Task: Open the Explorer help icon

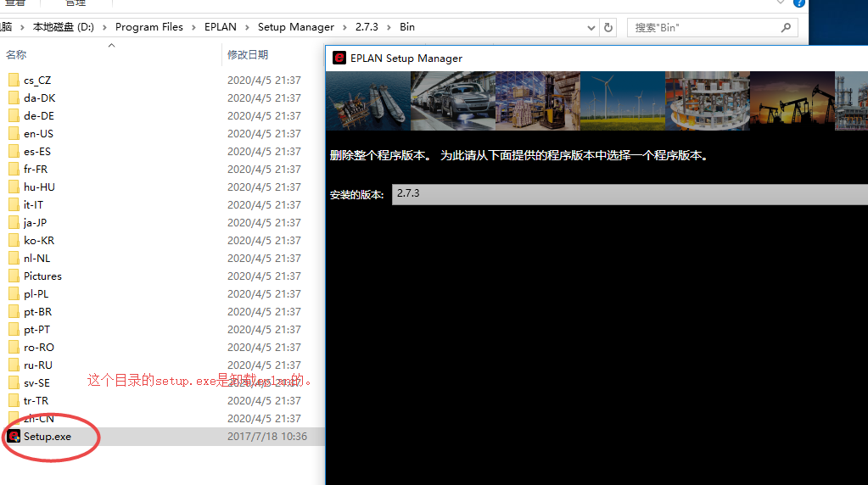Action: click(x=798, y=3)
